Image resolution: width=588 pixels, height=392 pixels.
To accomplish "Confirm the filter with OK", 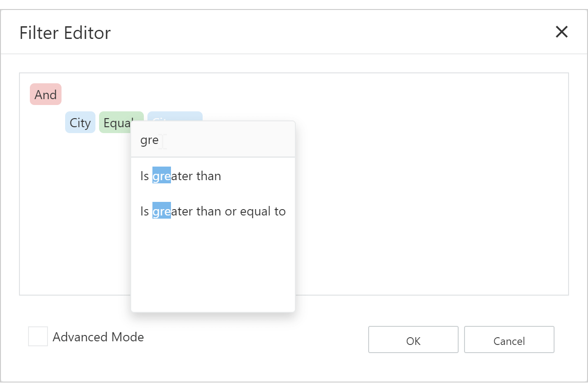I will pos(413,339).
